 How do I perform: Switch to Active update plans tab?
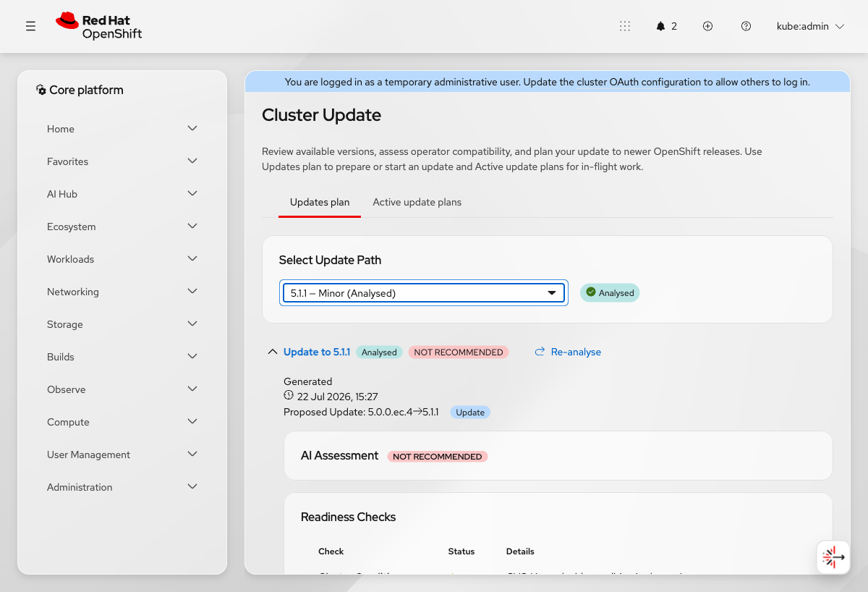click(x=417, y=202)
